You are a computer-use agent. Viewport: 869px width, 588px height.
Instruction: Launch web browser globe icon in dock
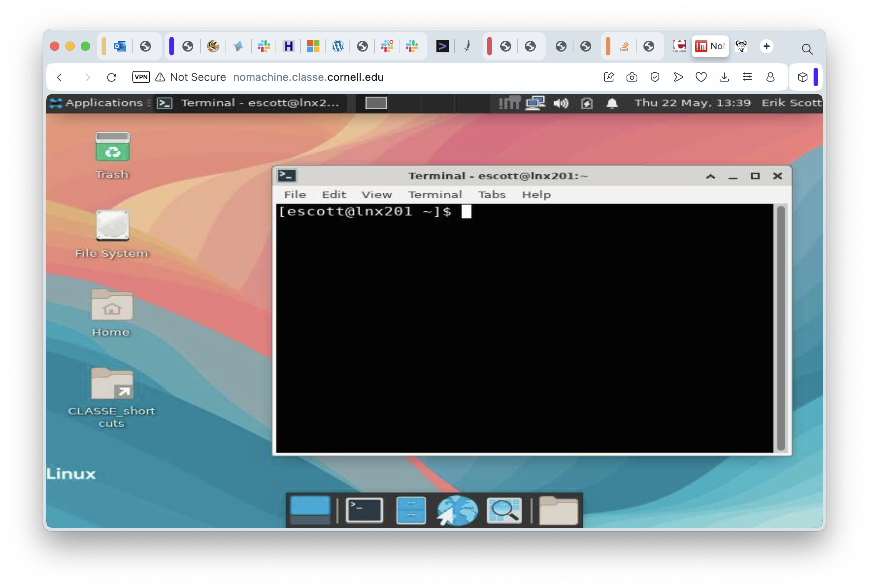[457, 510]
